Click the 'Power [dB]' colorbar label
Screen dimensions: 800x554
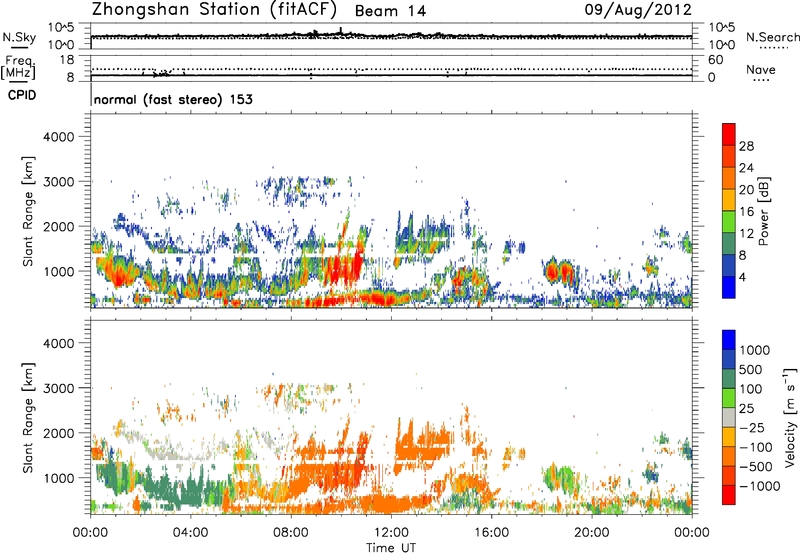click(x=764, y=211)
